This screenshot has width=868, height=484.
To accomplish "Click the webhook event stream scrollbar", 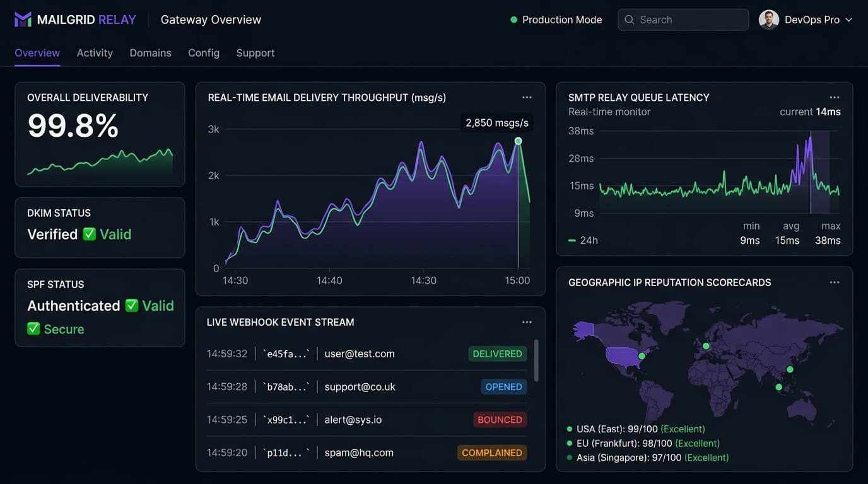I will [x=536, y=360].
